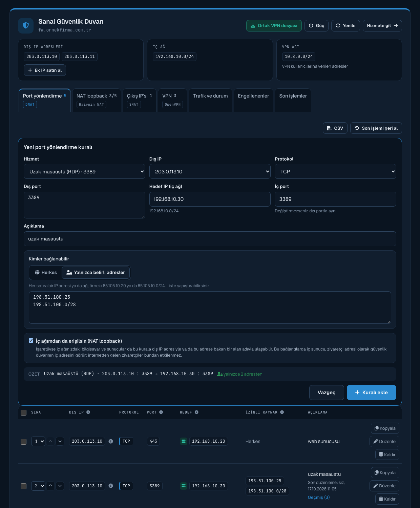Click info icon beside web sunucusu rule's IP

click(111, 441)
